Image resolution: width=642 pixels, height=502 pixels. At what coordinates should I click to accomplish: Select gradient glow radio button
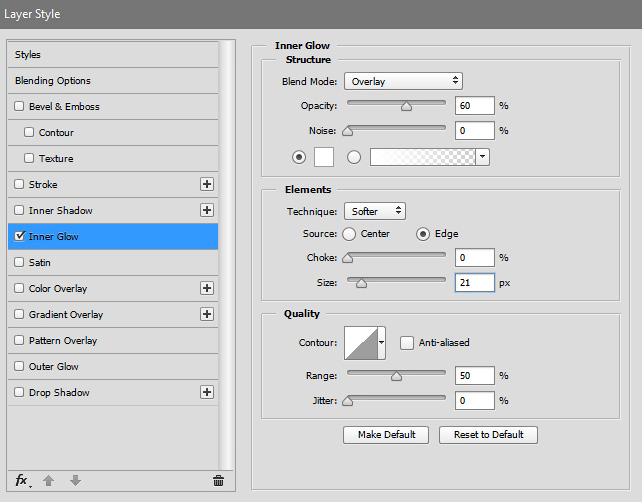pyautogui.click(x=354, y=157)
